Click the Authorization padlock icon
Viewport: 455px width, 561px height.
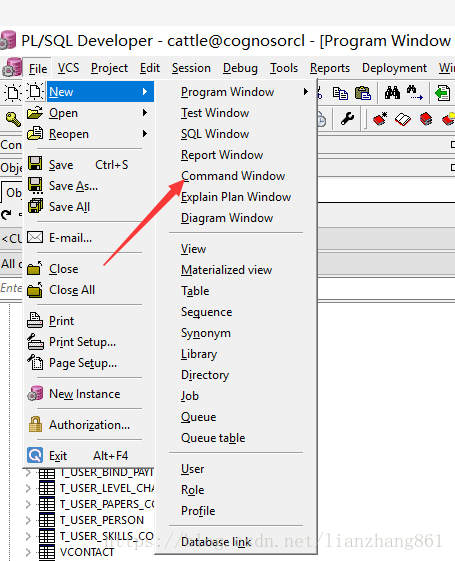[35, 424]
